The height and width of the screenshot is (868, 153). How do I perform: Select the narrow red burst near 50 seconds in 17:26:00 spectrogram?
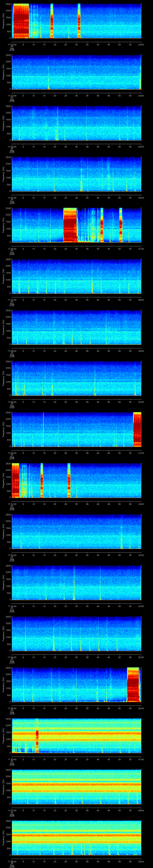[121, 225]
